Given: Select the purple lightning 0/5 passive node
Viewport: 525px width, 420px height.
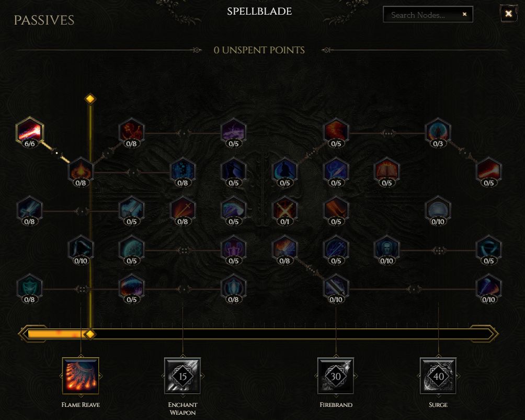Looking at the screenshot, I should click(233, 133).
